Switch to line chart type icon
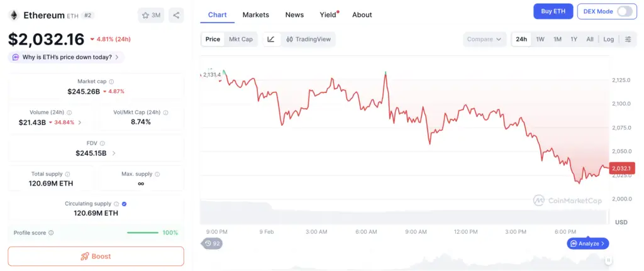The height and width of the screenshot is (271, 644). (x=270, y=39)
